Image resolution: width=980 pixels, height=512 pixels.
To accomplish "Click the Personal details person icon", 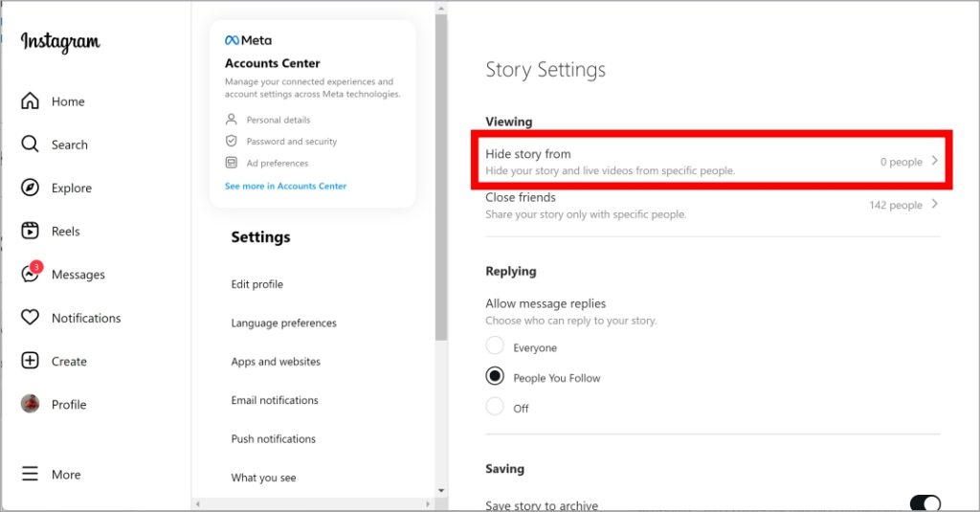I will [232, 119].
